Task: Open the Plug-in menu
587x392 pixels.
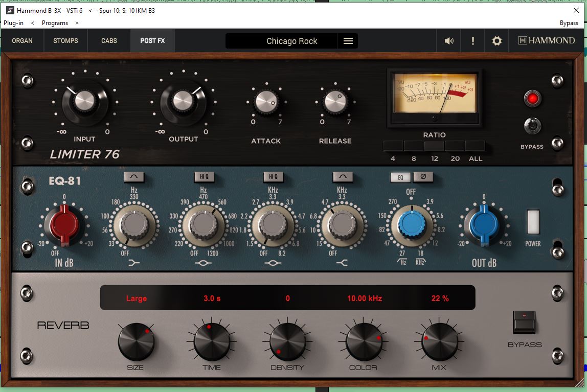Action: [13, 23]
